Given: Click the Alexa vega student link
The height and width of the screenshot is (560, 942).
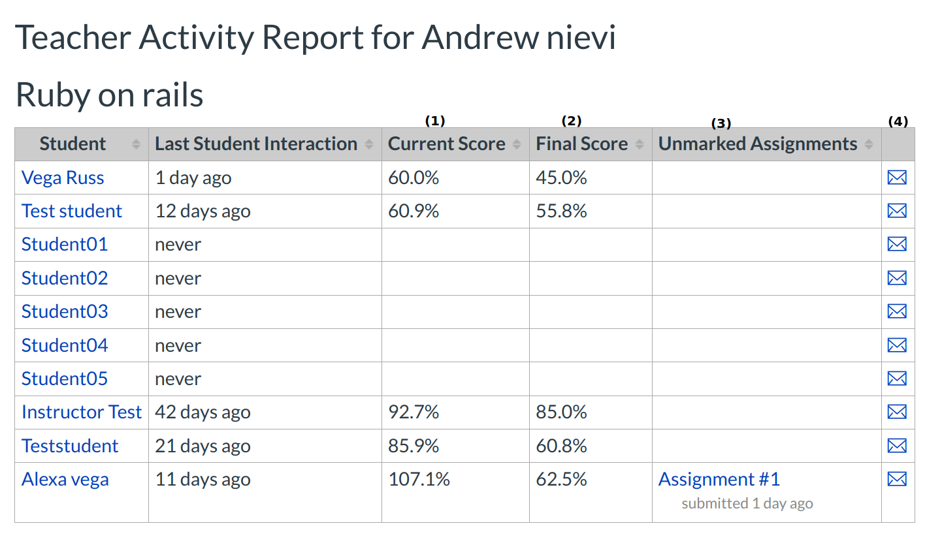Looking at the screenshot, I should pos(65,479).
